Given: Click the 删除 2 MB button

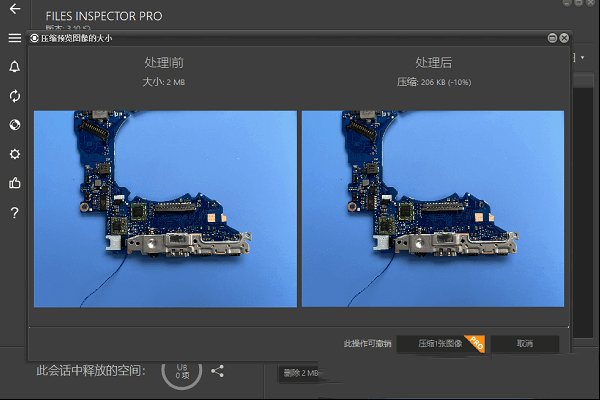Looking at the screenshot, I should [300, 373].
